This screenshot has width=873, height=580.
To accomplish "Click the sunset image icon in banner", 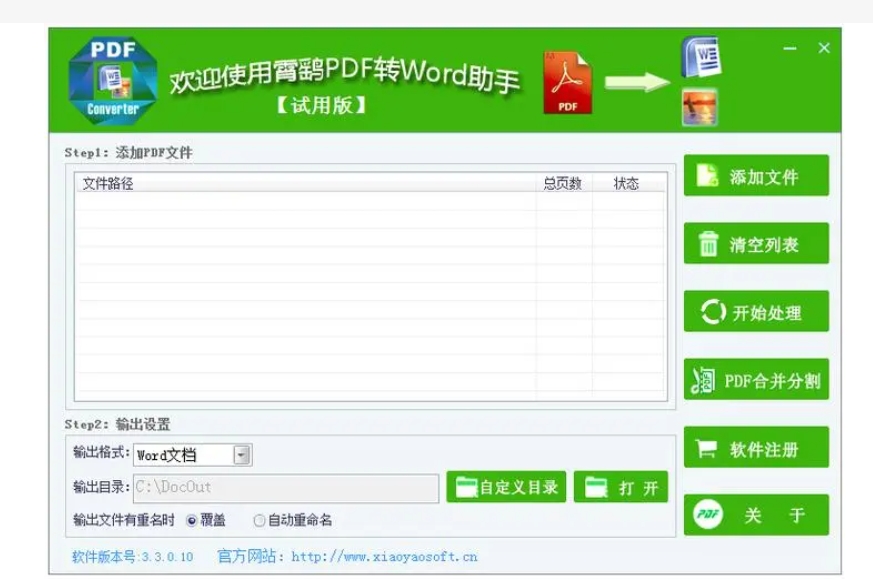I will (700, 108).
